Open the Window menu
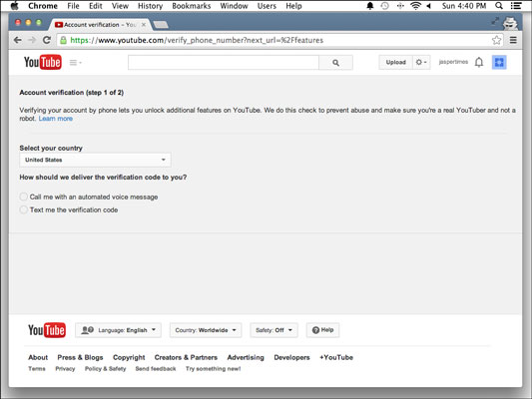The width and height of the screenshot is (532, 399). [234, 6]
